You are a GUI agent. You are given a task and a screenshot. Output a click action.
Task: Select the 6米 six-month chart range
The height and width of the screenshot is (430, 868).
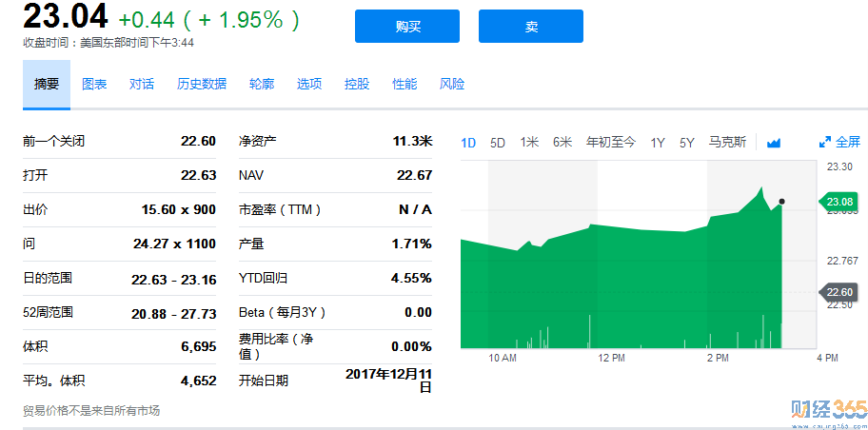[562, 143]
